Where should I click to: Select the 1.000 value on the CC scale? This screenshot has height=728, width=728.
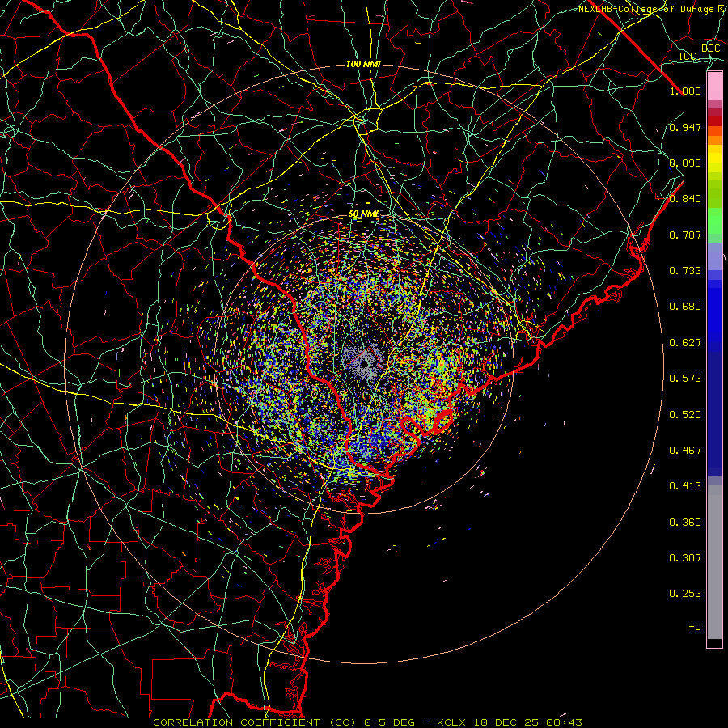coord(685,91)
